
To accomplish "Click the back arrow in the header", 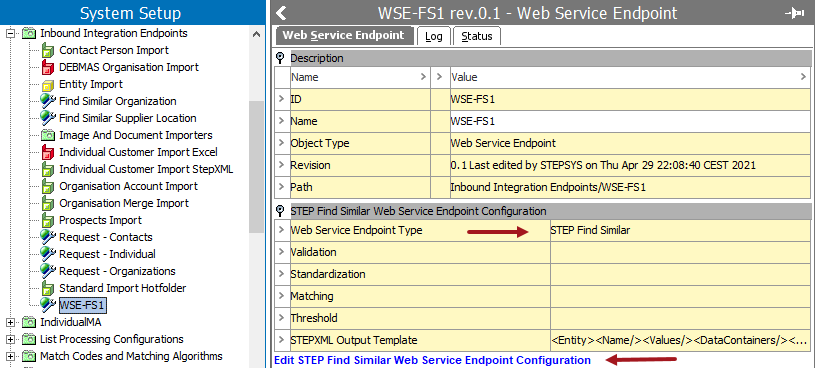I will click(281, 12).
